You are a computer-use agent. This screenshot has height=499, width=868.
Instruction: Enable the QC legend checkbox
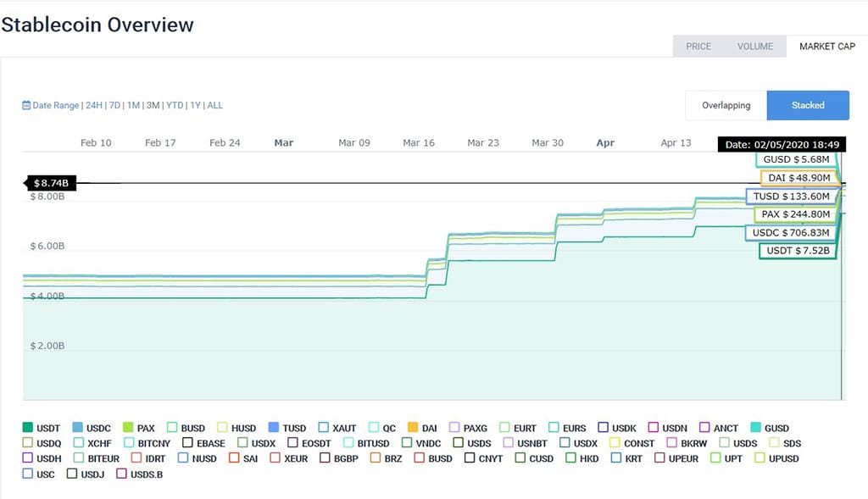374,428
